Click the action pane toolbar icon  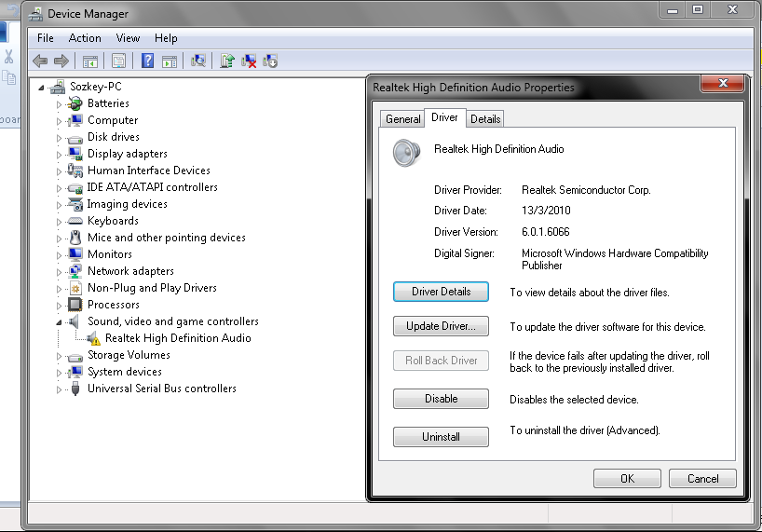[170, 61]
